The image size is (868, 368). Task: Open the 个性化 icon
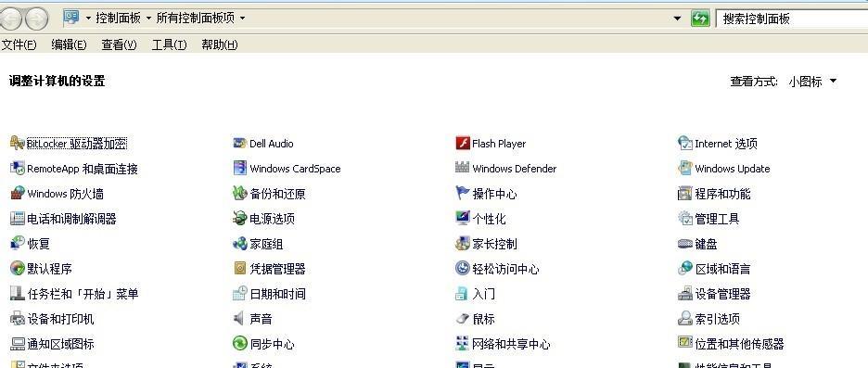[x=462, y=218]
